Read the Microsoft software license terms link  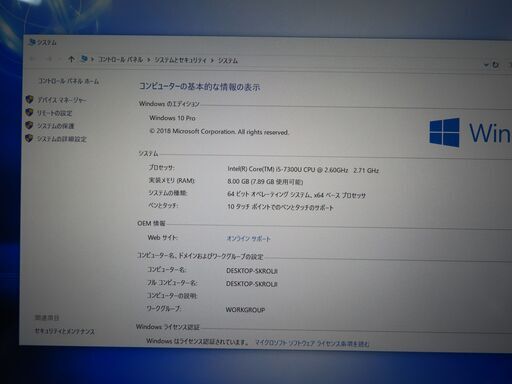click(312, 343)
